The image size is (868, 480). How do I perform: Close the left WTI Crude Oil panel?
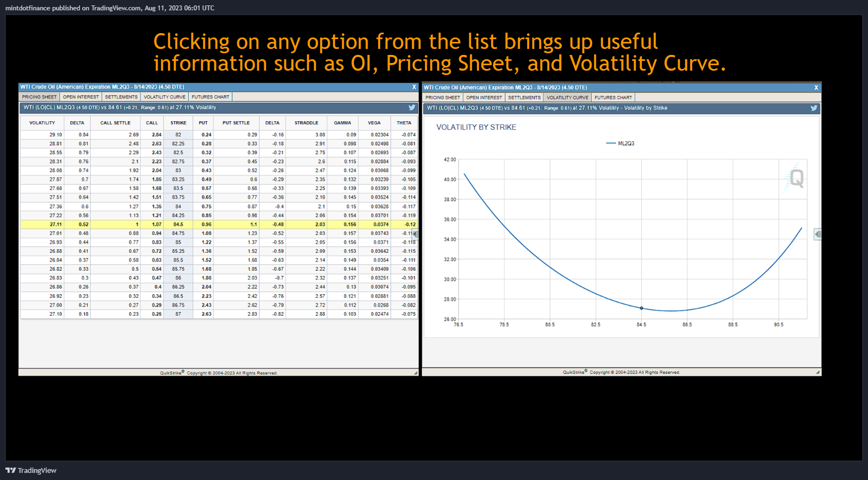coord(414,87)
